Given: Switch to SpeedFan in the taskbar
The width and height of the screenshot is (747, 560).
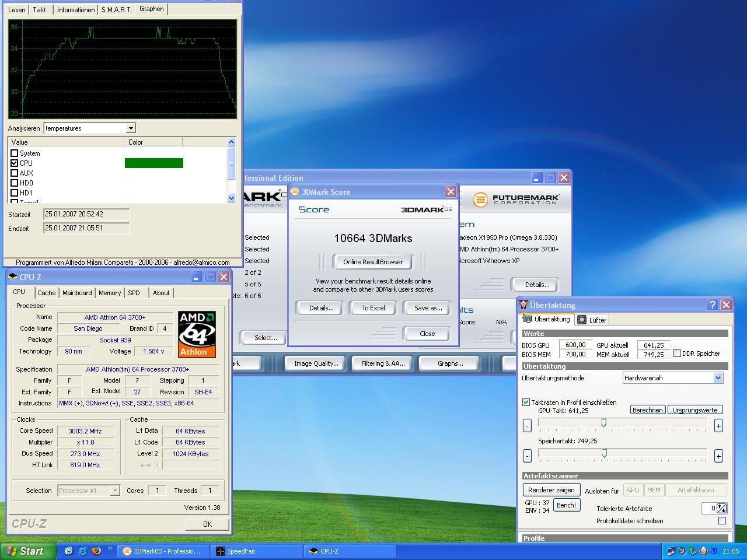Looking at the screenshot, I should coord(256,551).
